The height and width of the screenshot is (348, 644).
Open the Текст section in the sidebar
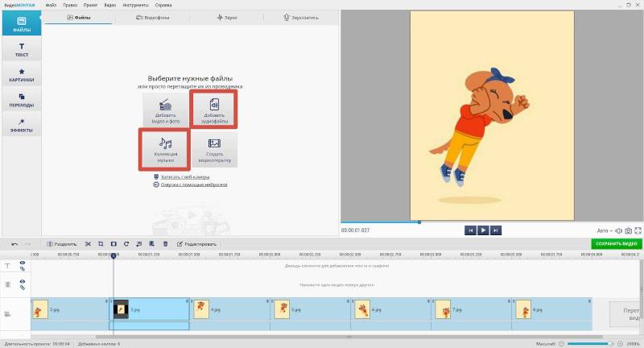[x=22, y=49]
